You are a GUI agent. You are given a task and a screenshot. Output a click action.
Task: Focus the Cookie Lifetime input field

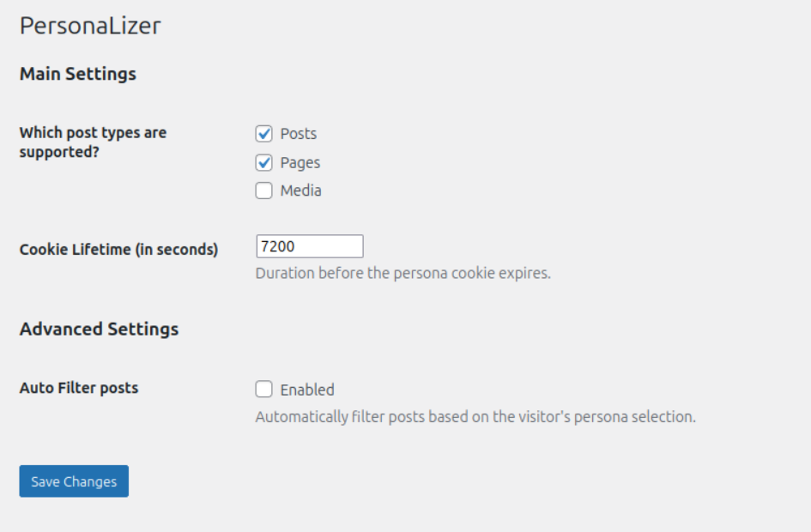point(309,246)
